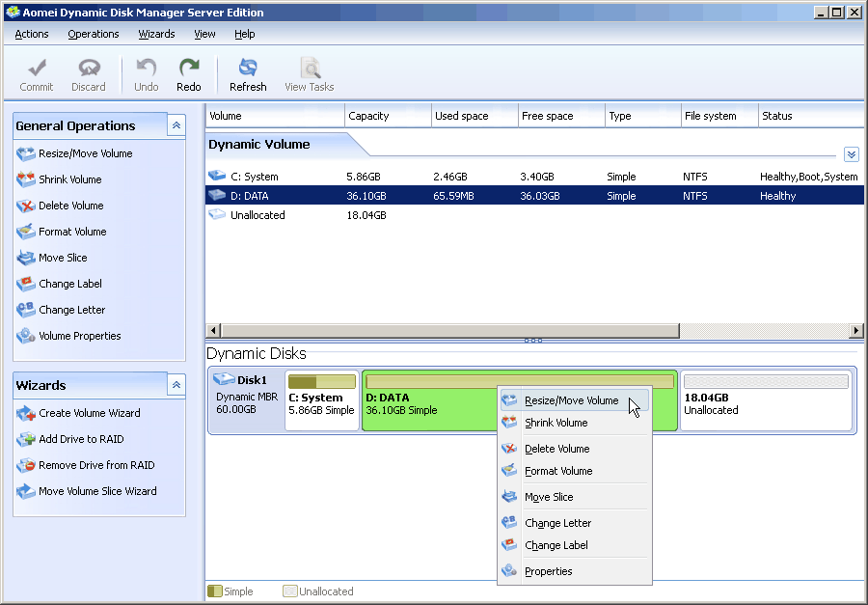Viewport: 868px width, 605px height.
Task: Click the Refresh toolbar icon
Action: pos(248,74)
